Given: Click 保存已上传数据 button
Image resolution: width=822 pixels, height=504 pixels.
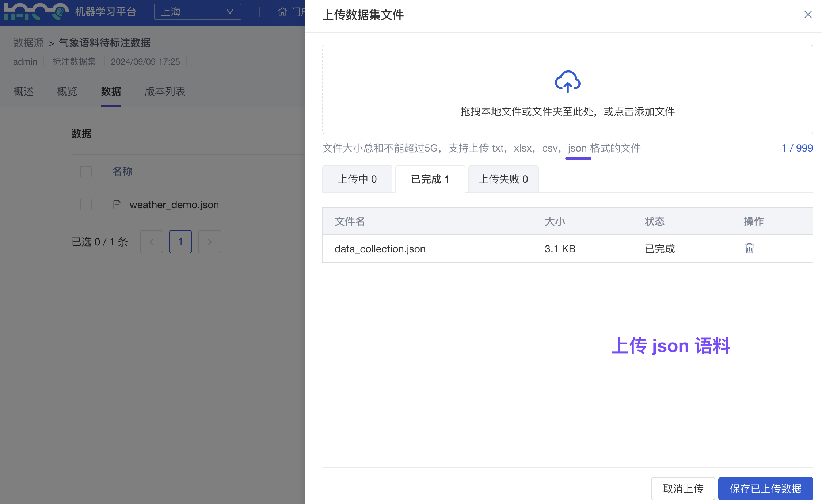Looking at the screenshot, I should 765,489.
